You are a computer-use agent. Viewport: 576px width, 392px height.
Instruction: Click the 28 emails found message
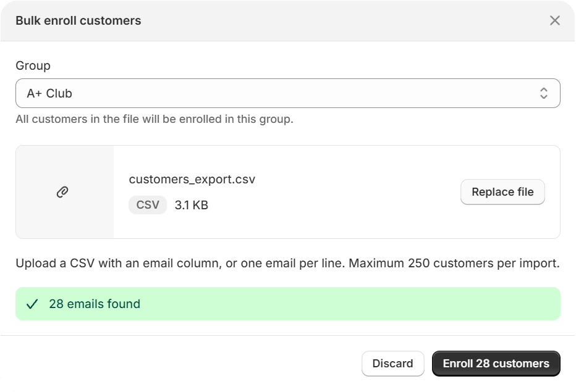95,304
